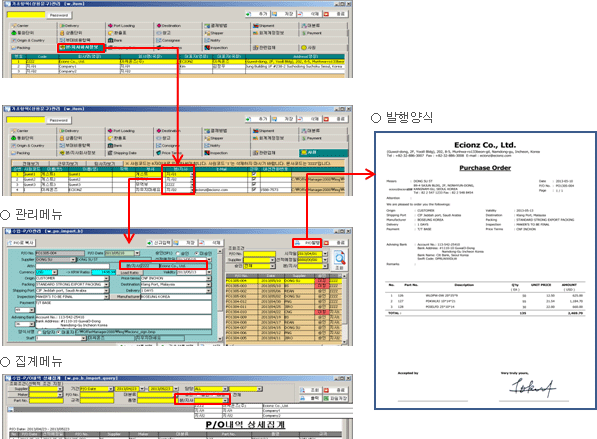The image size is (597, 439).
Task: Click Supplier button in summary window
Action: (19, 389)
